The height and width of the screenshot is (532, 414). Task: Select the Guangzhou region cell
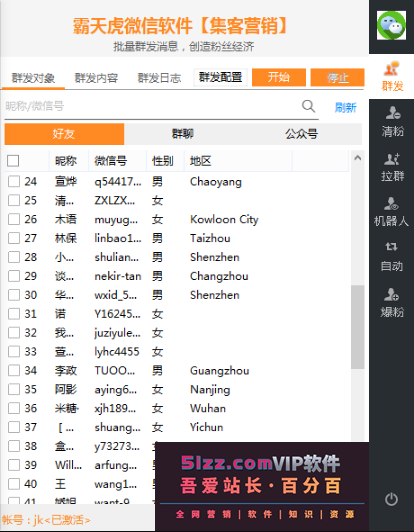tap(220, 370)
